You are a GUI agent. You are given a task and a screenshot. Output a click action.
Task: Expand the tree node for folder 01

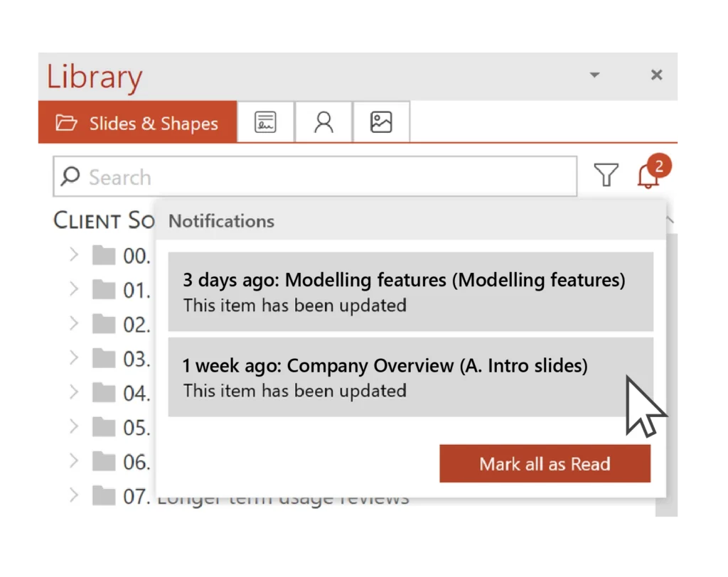point(74,290)
